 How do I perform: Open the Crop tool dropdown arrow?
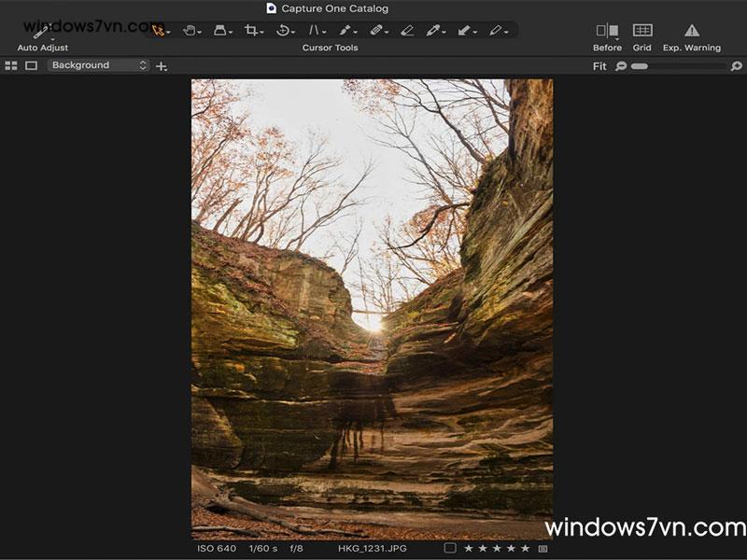coord(261,33)
